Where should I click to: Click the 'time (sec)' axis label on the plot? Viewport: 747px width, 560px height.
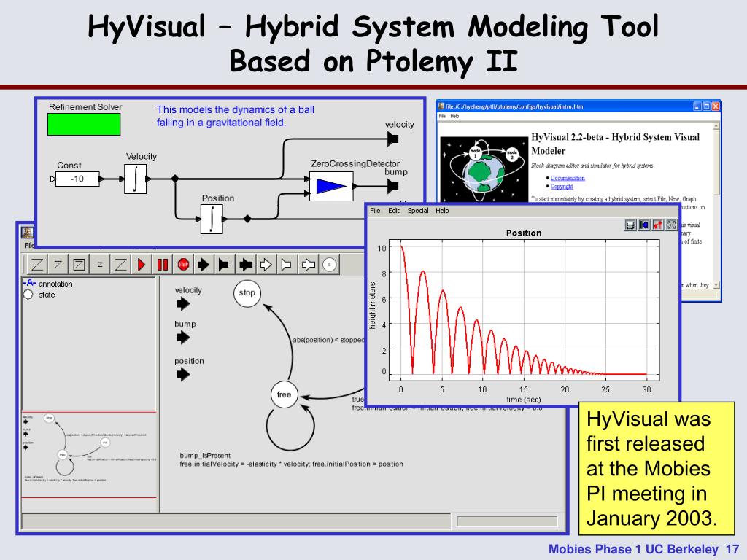point(524,400)
